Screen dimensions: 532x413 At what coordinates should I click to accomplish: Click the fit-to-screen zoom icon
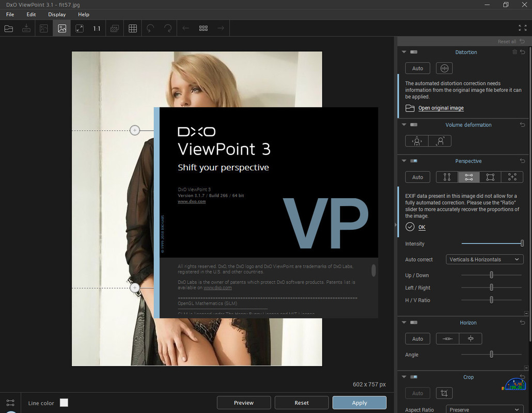coord(80,28)
